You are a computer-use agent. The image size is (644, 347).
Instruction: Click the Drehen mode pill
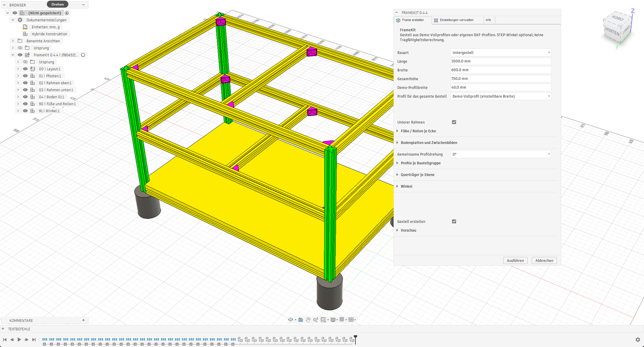coord(58,4)
